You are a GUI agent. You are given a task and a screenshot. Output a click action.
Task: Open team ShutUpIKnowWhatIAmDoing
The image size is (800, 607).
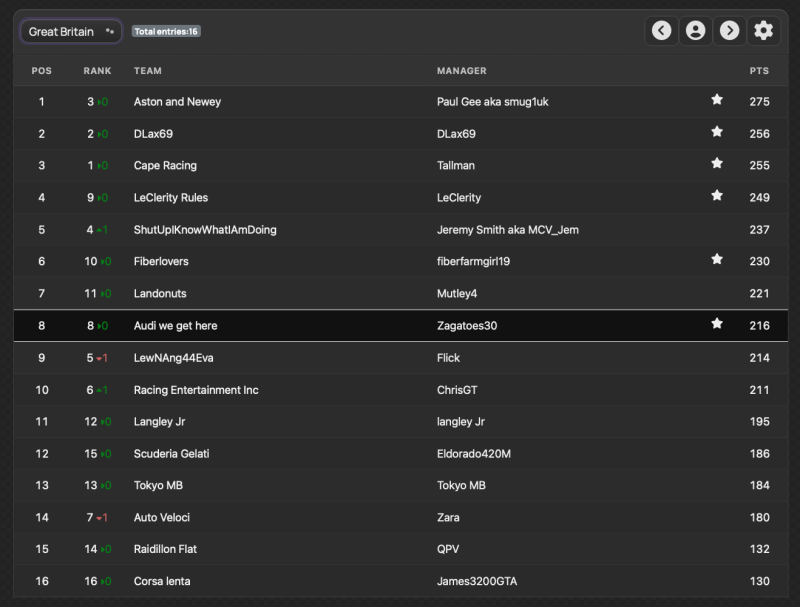pos(205,230)
